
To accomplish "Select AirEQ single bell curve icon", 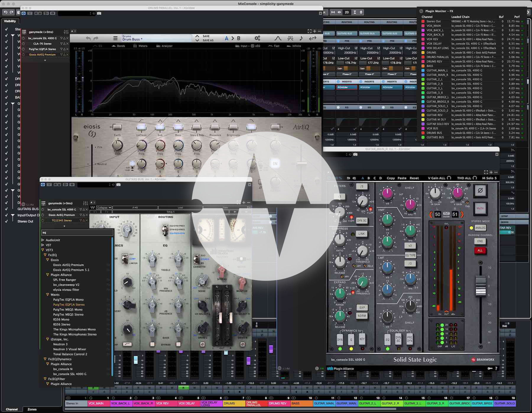I will click(278, 38).
